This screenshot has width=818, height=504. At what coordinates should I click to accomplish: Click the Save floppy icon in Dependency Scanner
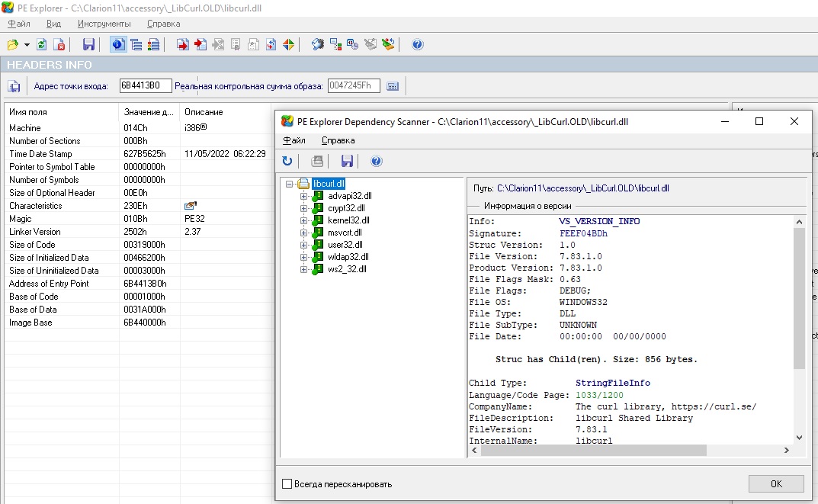coord(348,161)
